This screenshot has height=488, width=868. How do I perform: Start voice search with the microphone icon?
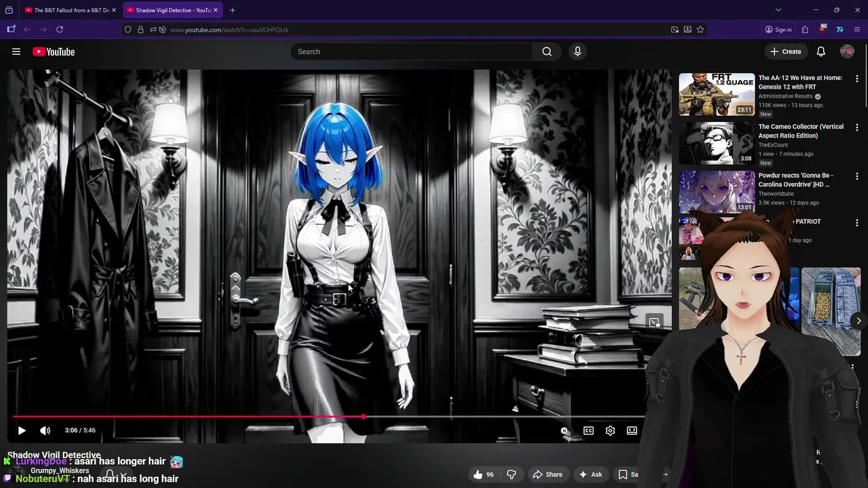tap(578, 52)
